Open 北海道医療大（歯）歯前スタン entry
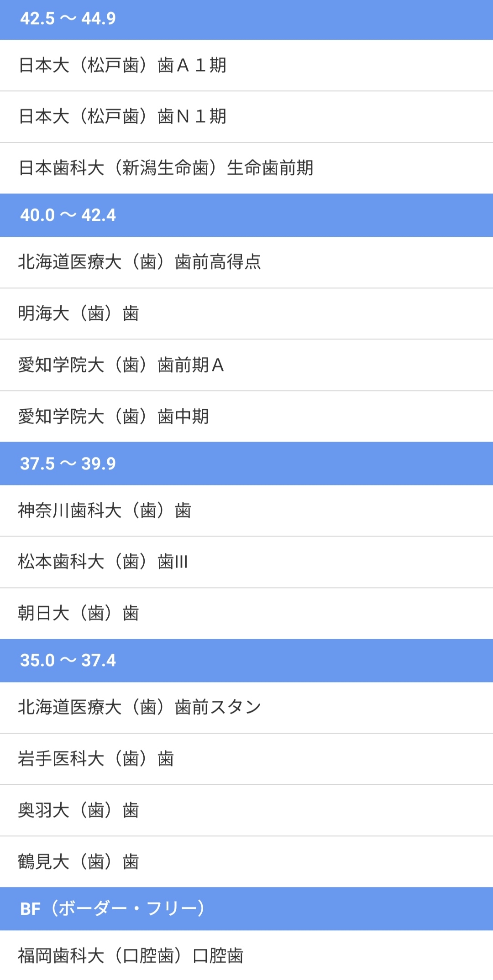Viewport: 493px width, 980px height. pos(139,707)
